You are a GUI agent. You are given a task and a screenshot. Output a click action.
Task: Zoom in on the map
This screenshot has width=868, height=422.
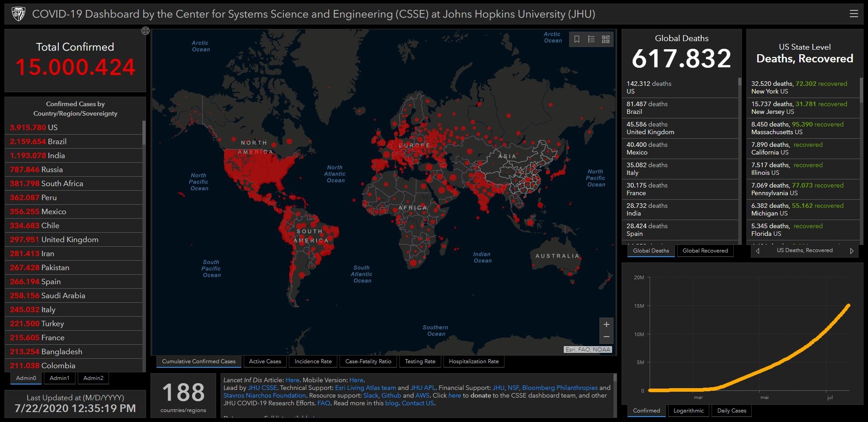coord(606,324)
